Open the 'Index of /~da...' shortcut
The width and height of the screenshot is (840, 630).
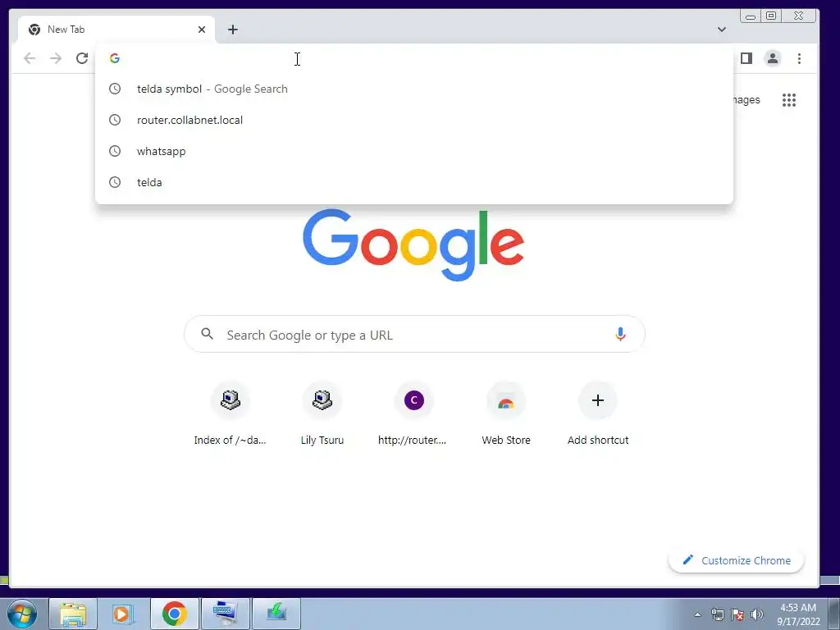231,413
